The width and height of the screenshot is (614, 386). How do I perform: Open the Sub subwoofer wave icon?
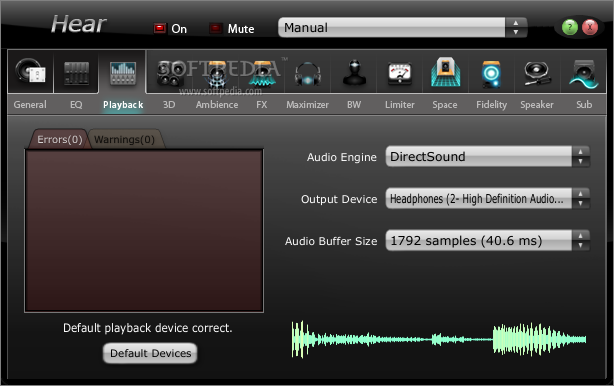click(x=584, y=74)
